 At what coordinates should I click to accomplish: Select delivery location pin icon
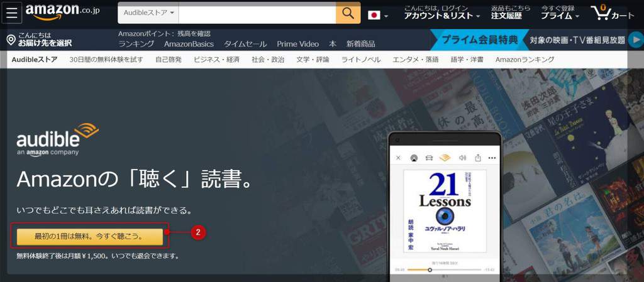pos(11,40)
